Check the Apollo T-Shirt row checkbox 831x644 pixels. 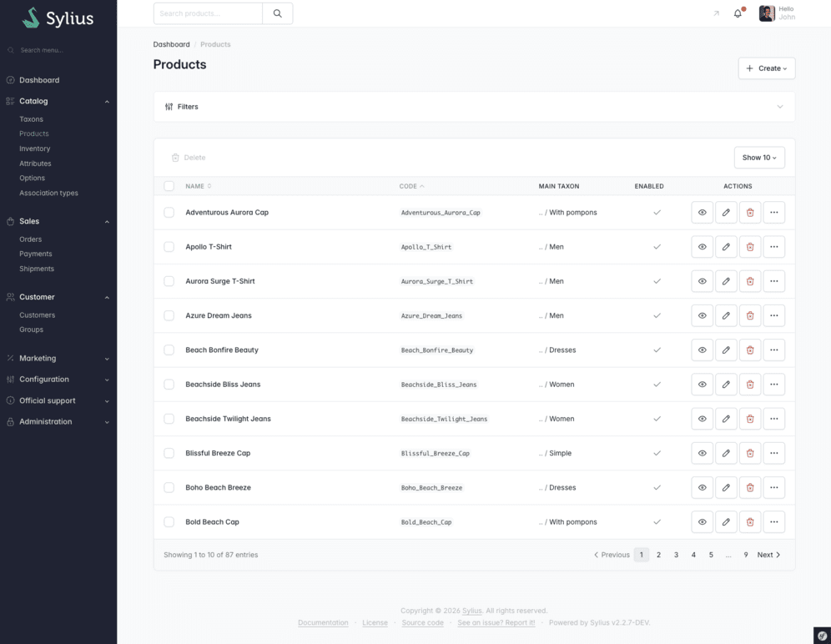click(169, 247)
